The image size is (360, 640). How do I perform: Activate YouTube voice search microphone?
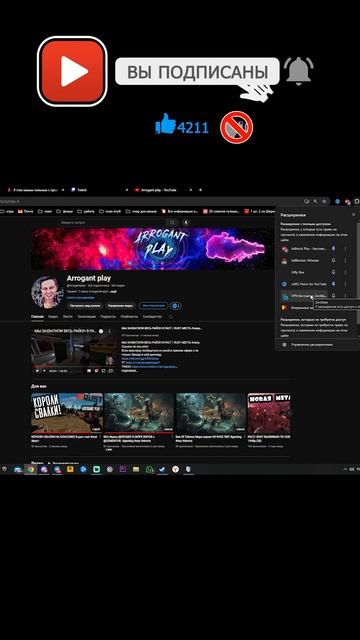coord(186,222)
